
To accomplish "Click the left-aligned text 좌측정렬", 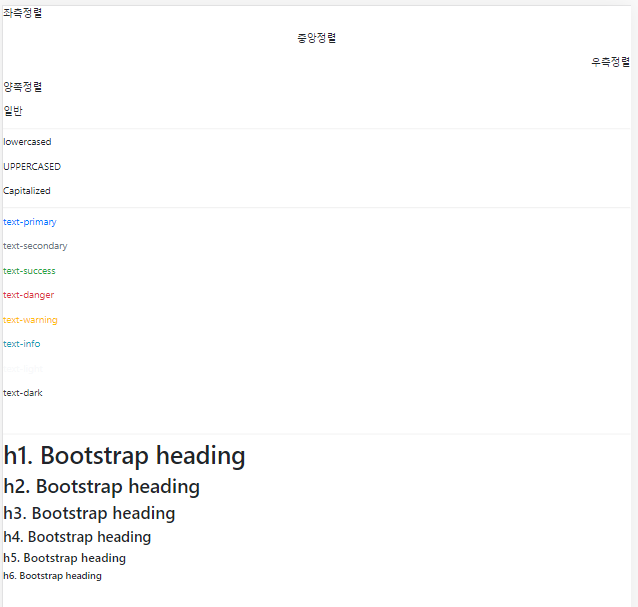I will pyautogui.click(x=22, y=13).
